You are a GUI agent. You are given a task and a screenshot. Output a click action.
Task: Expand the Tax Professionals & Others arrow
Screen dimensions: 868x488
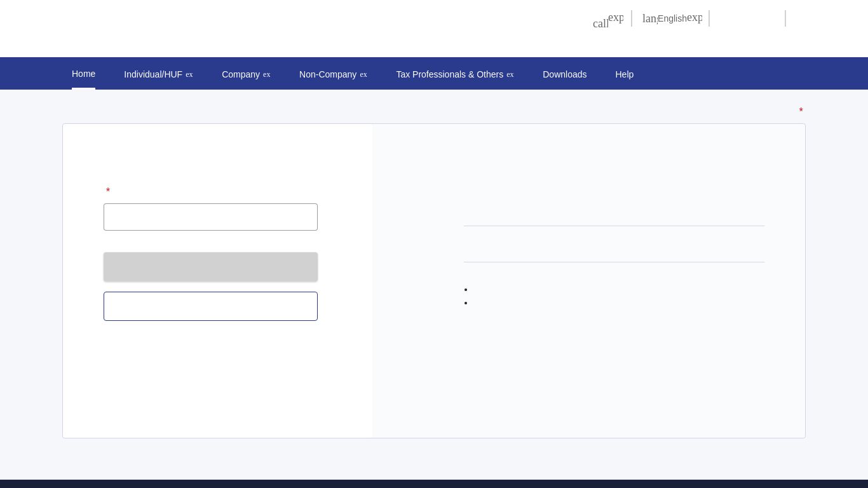[510, 74]
